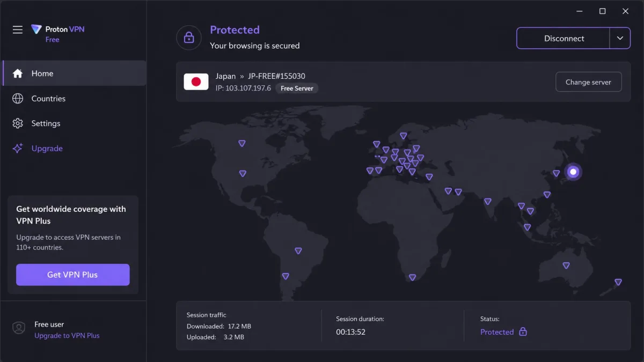The height and width of the screenshot is (362, 644).
Task: Select the server marker over United Kingdom
Action: tap(377, 144)
